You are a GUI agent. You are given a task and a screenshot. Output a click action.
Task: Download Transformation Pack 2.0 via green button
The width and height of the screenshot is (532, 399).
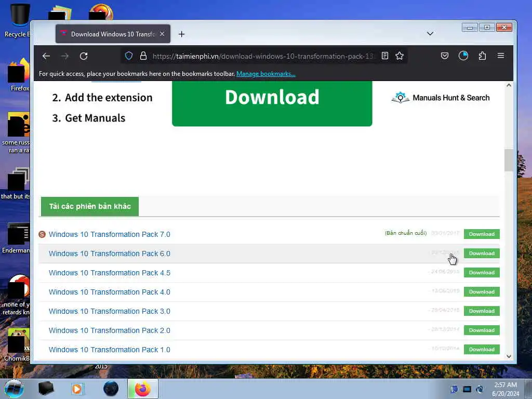pyautogui.click(x=482, y=330)
